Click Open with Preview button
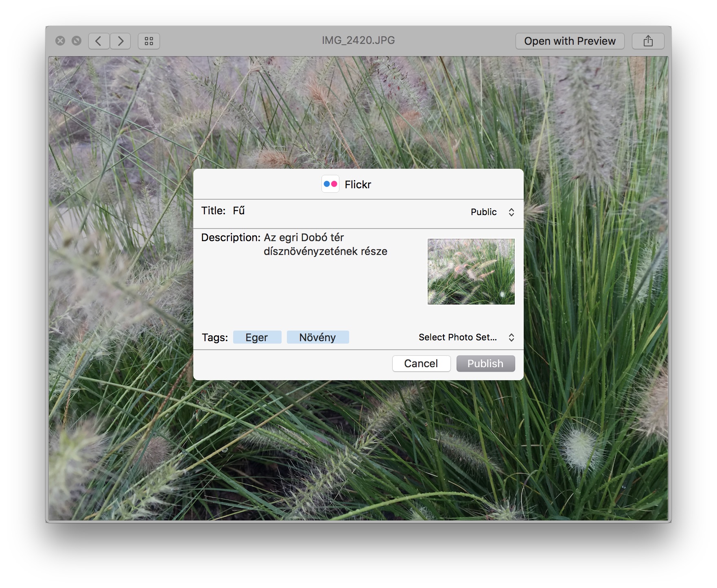717x588 pixels. click(570, 41)
